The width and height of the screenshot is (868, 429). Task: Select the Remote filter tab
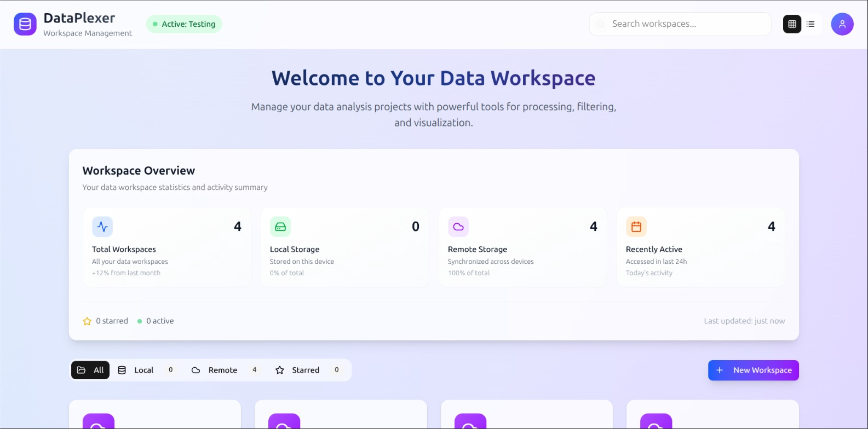[226, 370]
